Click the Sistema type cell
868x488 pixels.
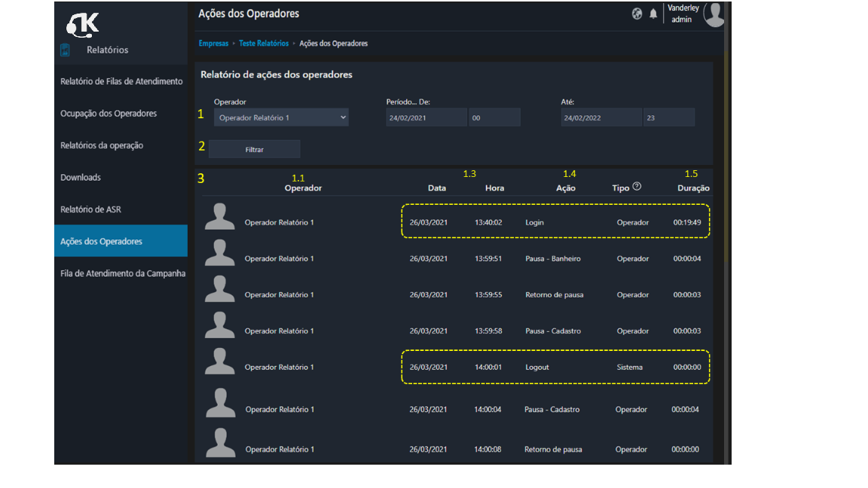tap(630, 367)
